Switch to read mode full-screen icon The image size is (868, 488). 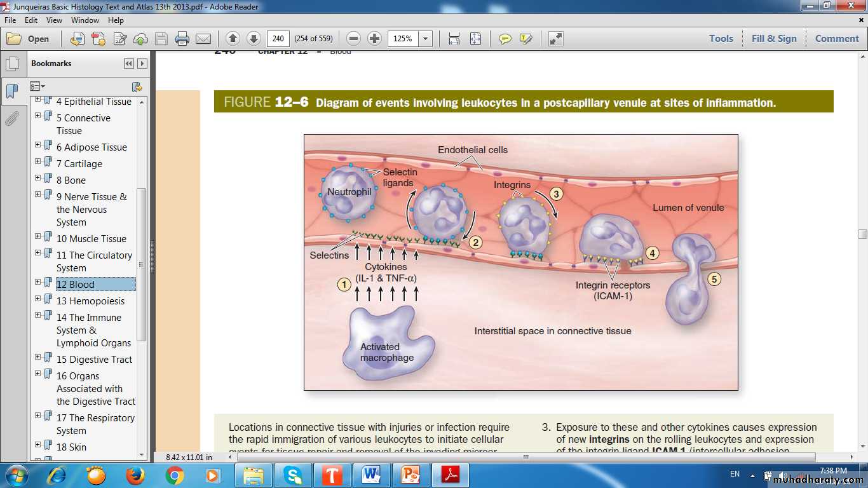tap(556, 39)
